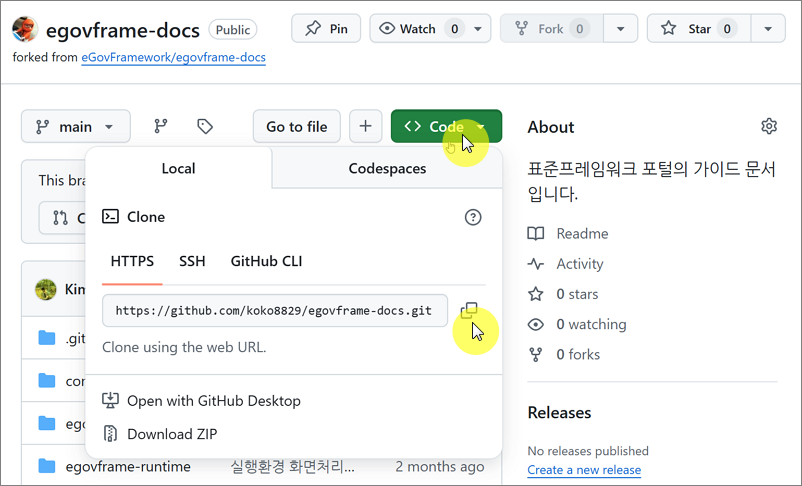Open the Watch options dropdown arrow
Viewport: 802px width, 486px height.
478,29
